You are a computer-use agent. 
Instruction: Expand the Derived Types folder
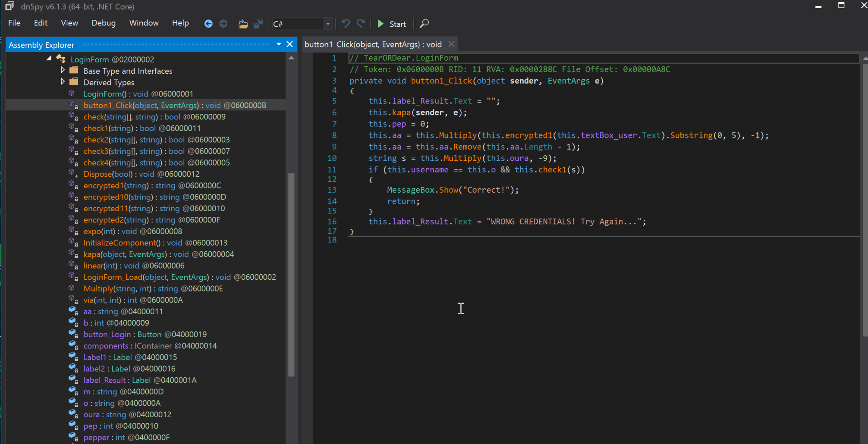(x=63, y=81)
